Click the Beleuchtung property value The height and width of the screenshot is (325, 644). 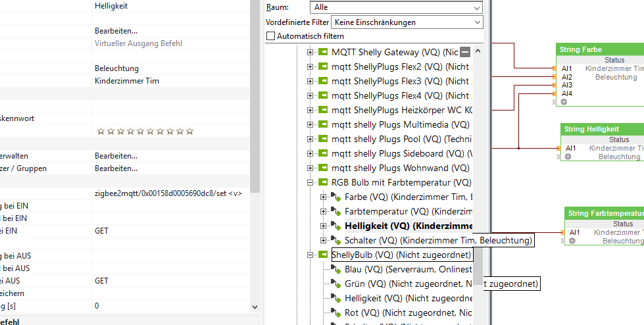click(x=116, y=68)
